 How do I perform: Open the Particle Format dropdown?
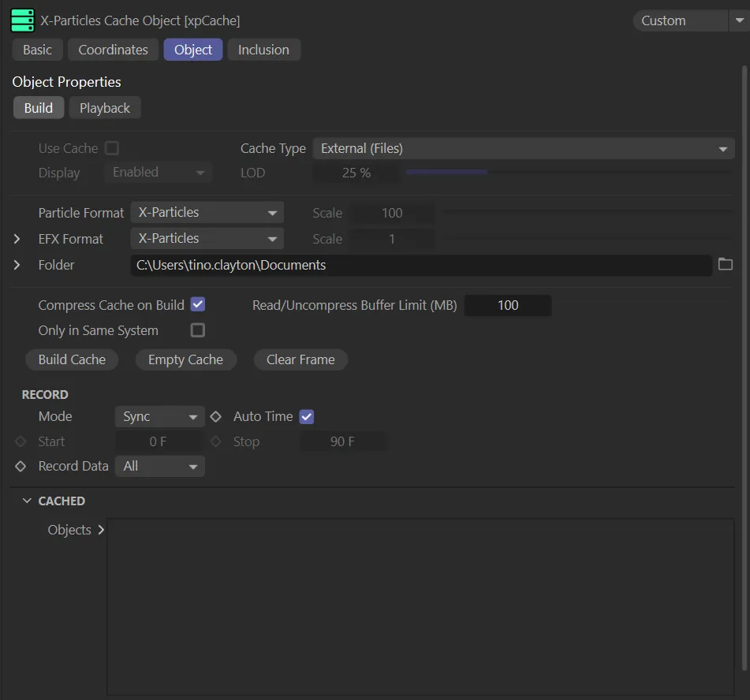(x=207, y=213)
